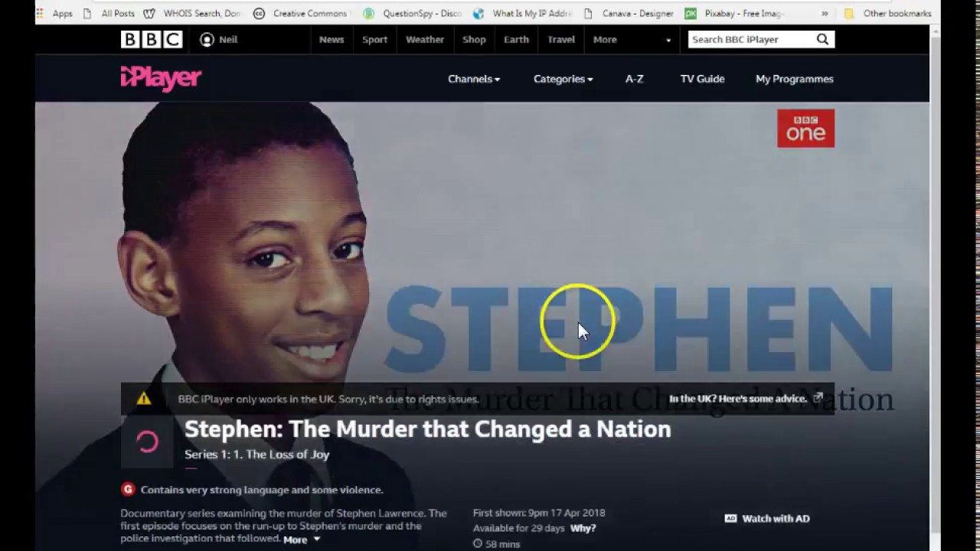The image size is (980, 551).
Task: Click the warning triangle icon
Action: coord(144,399)
